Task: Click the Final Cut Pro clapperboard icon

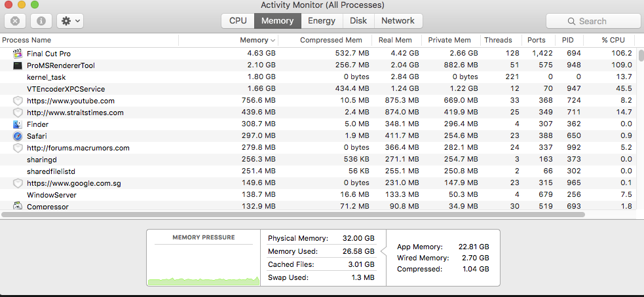Action: click(17, 54)
